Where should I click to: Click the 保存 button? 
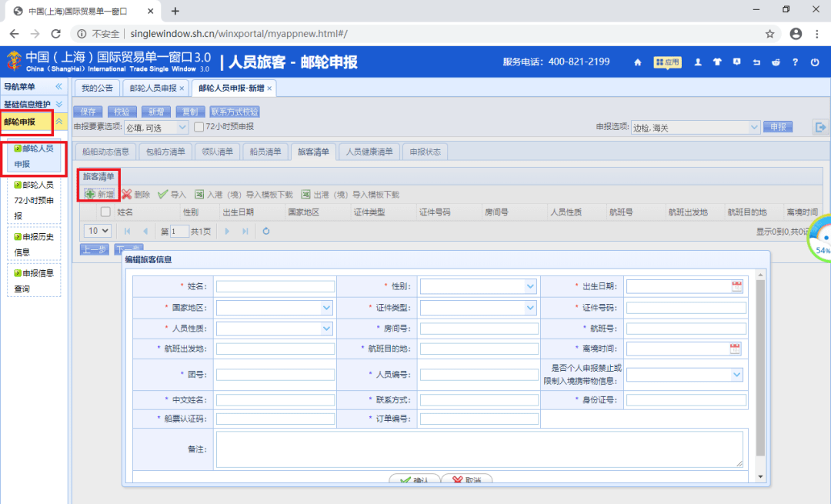click(x=88, y=112)
